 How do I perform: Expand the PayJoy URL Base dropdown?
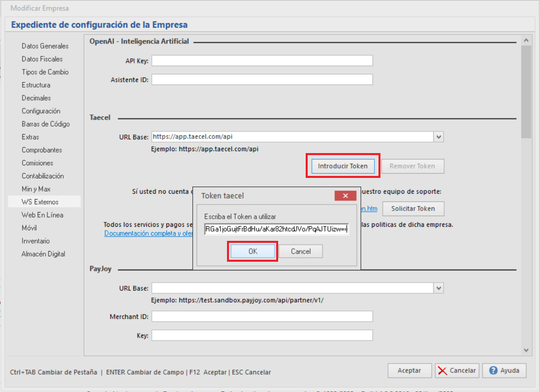click(439, 288)
